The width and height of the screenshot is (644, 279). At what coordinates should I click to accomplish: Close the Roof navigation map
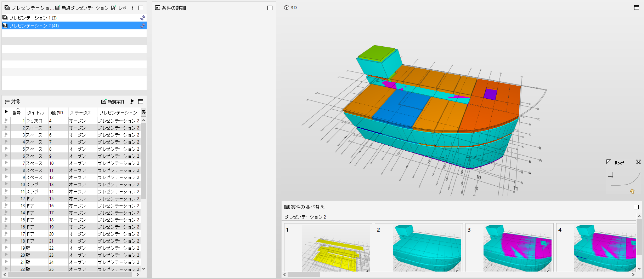click(x=638, y=162)
